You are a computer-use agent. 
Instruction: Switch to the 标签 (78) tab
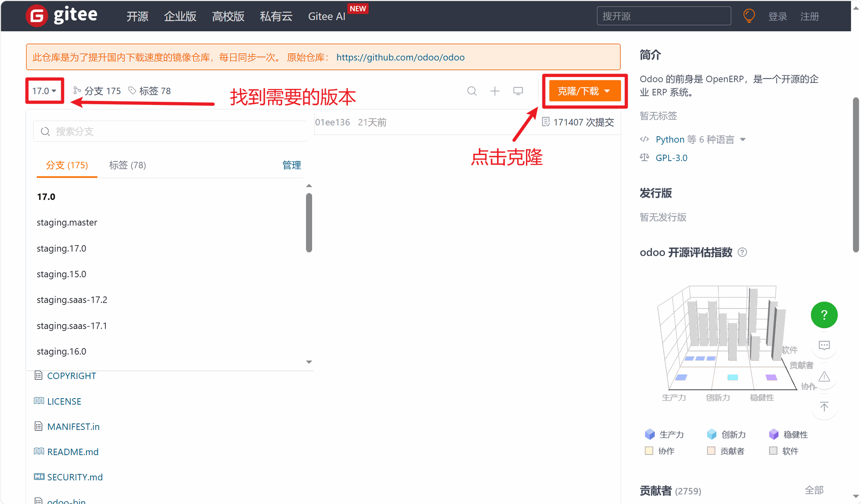[x=127, y=165]
